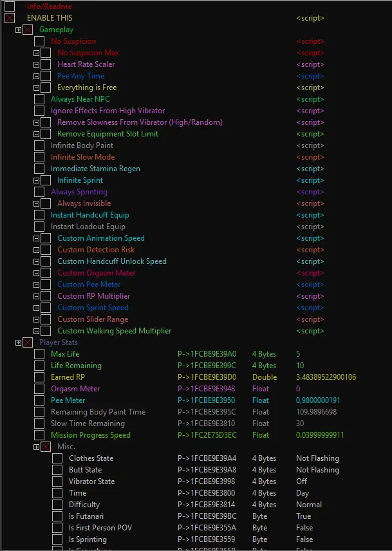392x551 pixels.
Task: Select the Max Life value 5
Action: tap(298, 354)
